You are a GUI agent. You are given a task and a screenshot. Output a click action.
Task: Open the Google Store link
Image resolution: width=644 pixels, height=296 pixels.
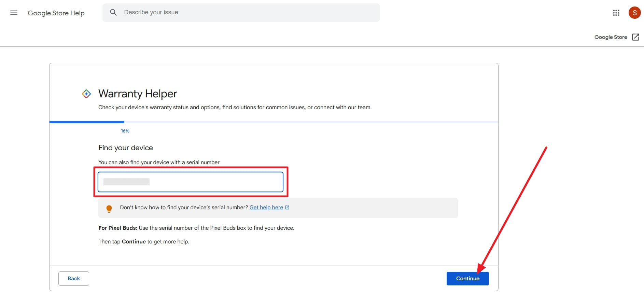[611, 37]
